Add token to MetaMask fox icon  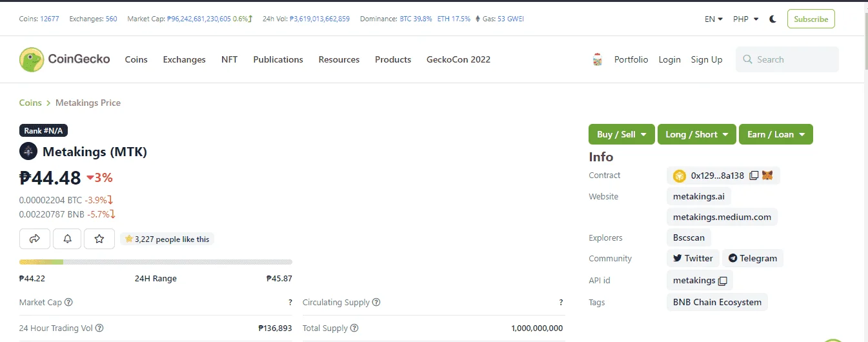click(x=767, y=176)
